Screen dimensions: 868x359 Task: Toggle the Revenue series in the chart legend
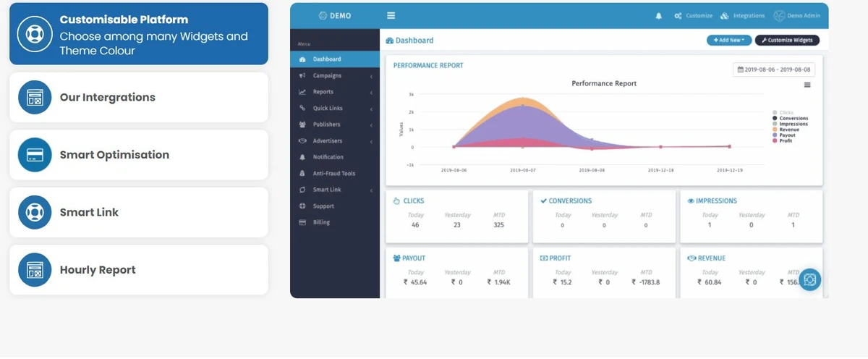coord(786,130)
